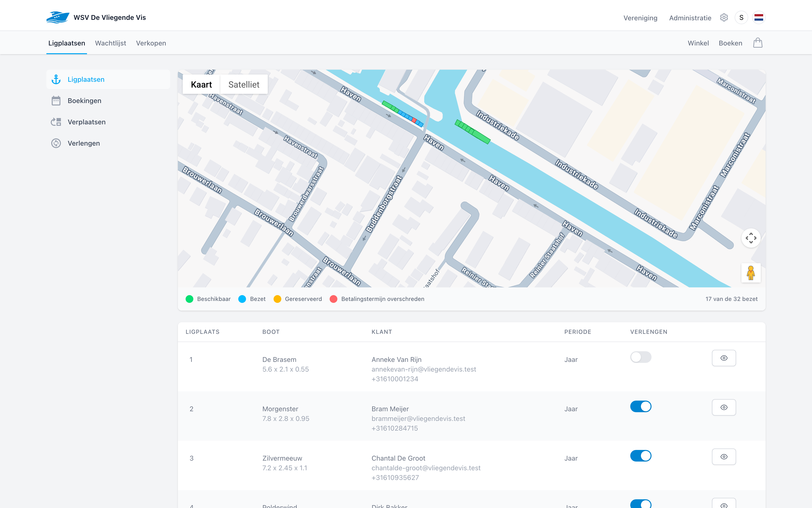Click customer name Anneke Van Rijn
This screenshot has width=812, height=508.
click(396, 359)
